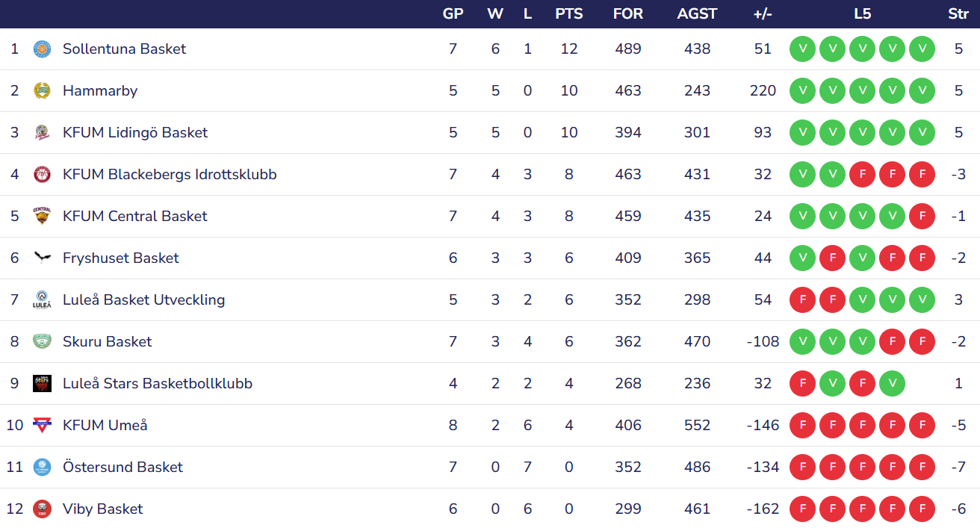The height and width of the screenshot is (528, 980).
Task: Click the Luleå Basket Utveckling logo
Action: click(42, 300)
